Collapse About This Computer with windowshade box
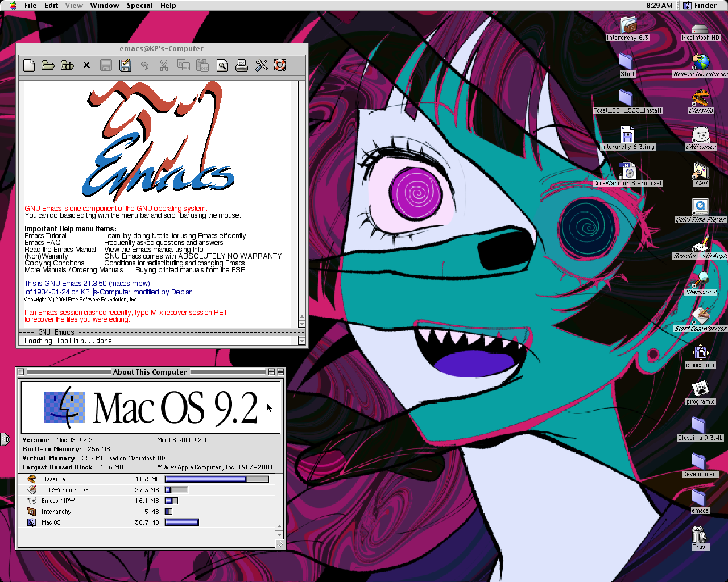The width and height of the screenshot is (728, 582). (x=280, y=372)
